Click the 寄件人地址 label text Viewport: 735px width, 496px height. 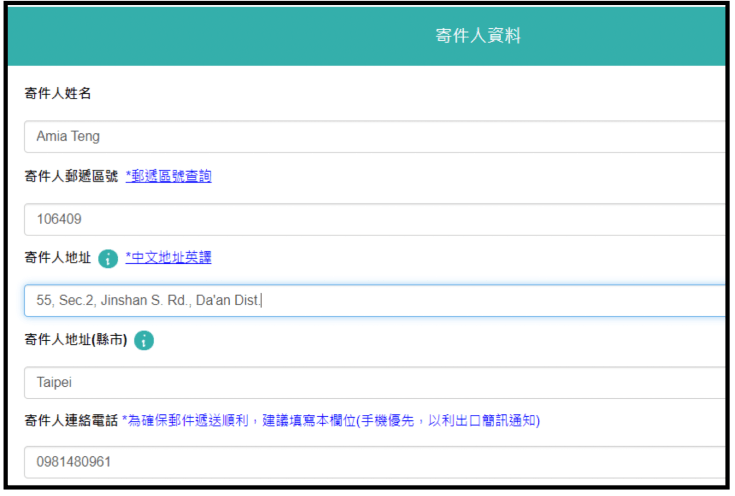(x=58, y=258)
